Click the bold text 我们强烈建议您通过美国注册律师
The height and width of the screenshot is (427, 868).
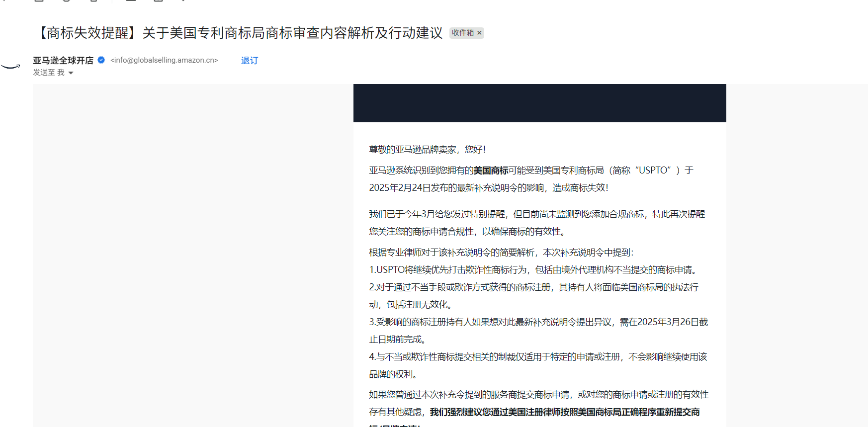click(x=565, y=412)
